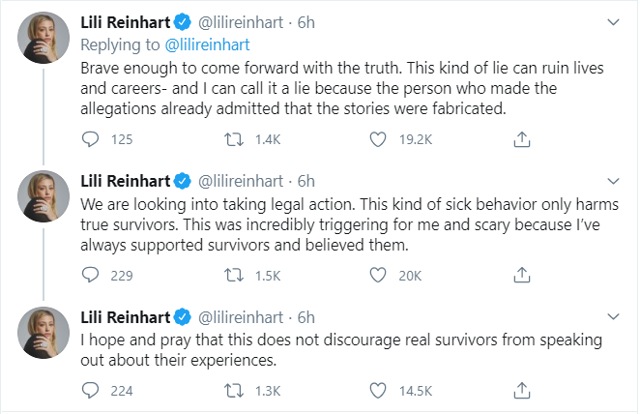The image size is (640, 414).
Task: Reply to the 'hope and pray' tweet
Action: [90, 390]
